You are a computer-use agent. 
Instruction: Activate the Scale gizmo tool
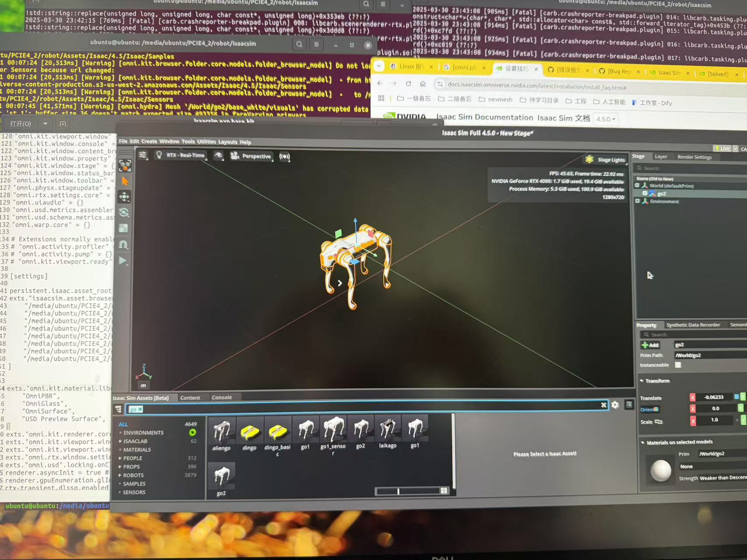[124, 228]
